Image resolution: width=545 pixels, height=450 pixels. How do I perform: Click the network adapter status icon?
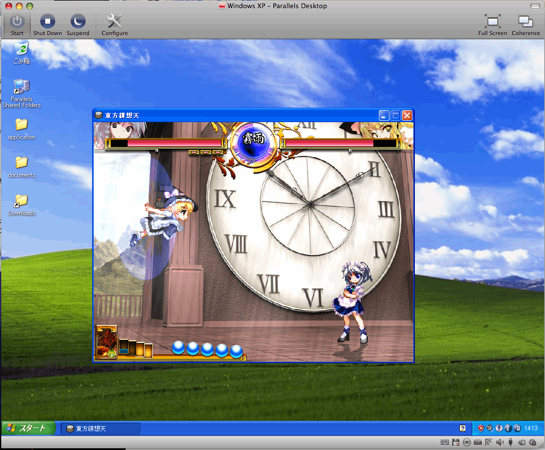coord(488,442)
